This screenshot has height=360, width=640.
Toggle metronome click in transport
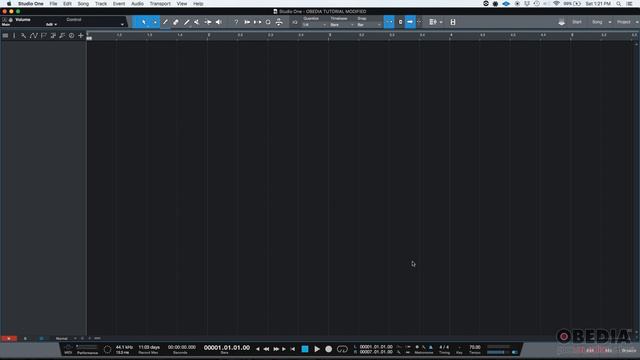click(x=431, y=347)
